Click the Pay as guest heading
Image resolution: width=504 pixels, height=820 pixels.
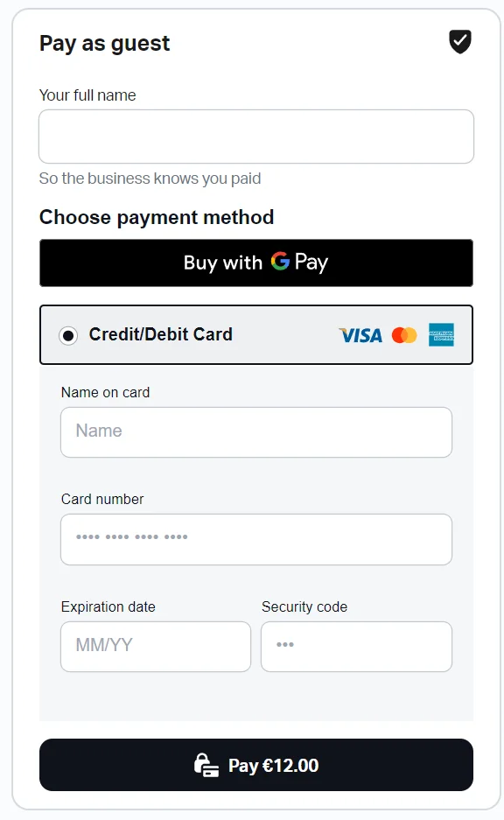(105, 44)
